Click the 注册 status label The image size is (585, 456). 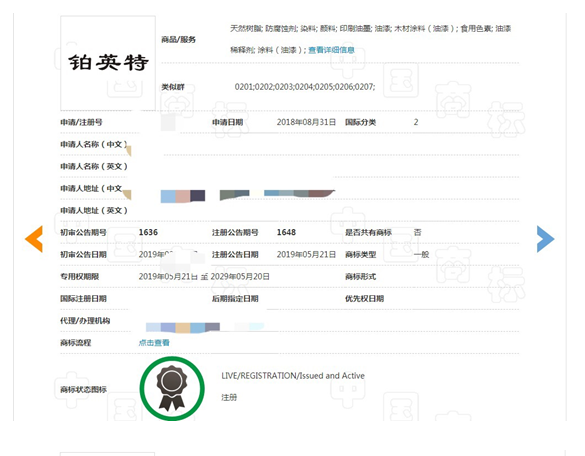point(229,397)
